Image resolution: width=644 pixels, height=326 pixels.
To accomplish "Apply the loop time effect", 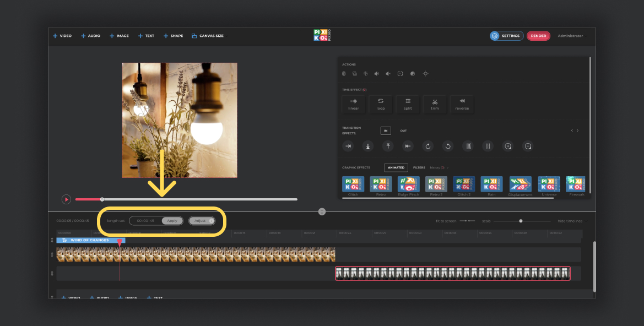I will coord(381,104).
